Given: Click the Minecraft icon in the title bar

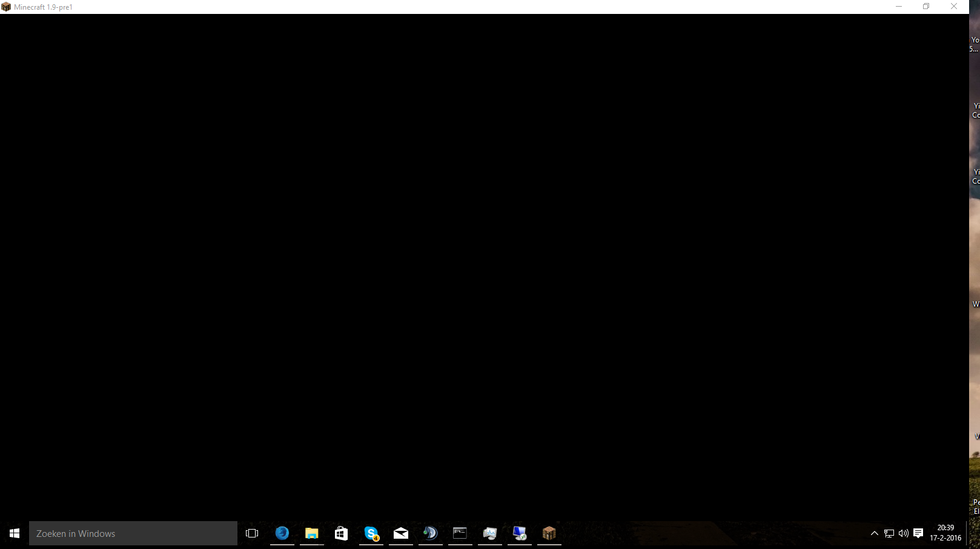Looking at the screenshot, I should tap(6, 7).
